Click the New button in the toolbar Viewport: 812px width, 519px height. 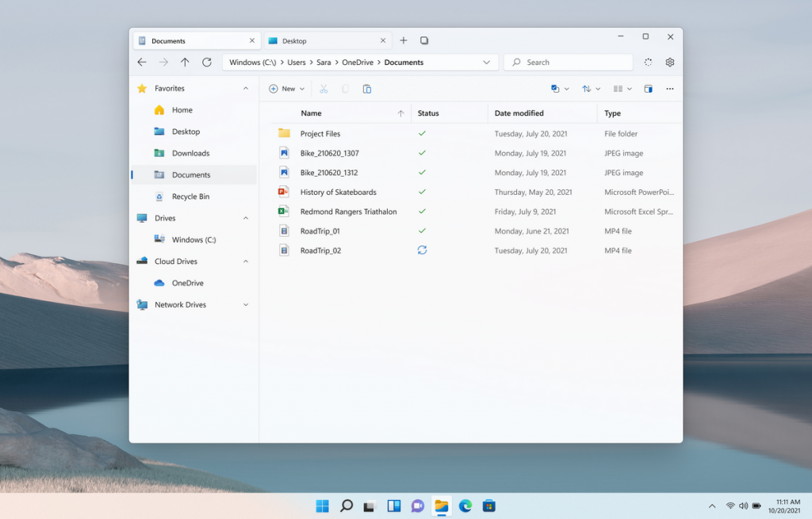pyautogui.click(x=286, y=89)
